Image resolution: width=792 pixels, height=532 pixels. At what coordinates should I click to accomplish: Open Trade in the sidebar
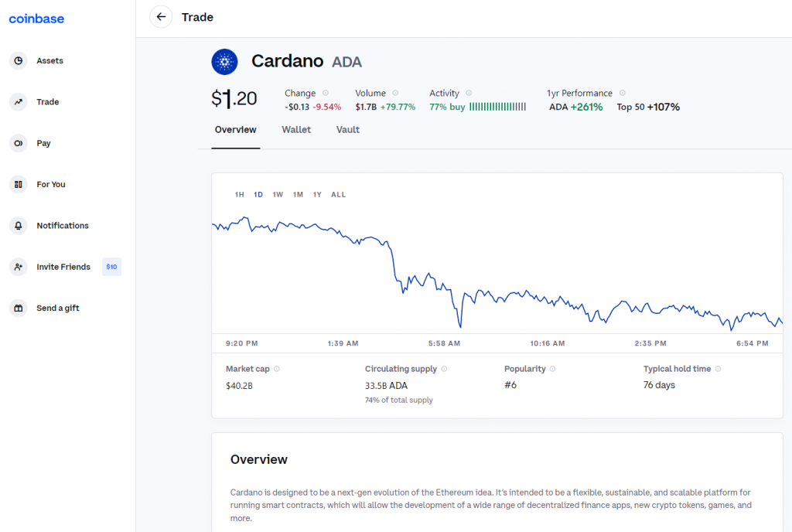[47, 102]
